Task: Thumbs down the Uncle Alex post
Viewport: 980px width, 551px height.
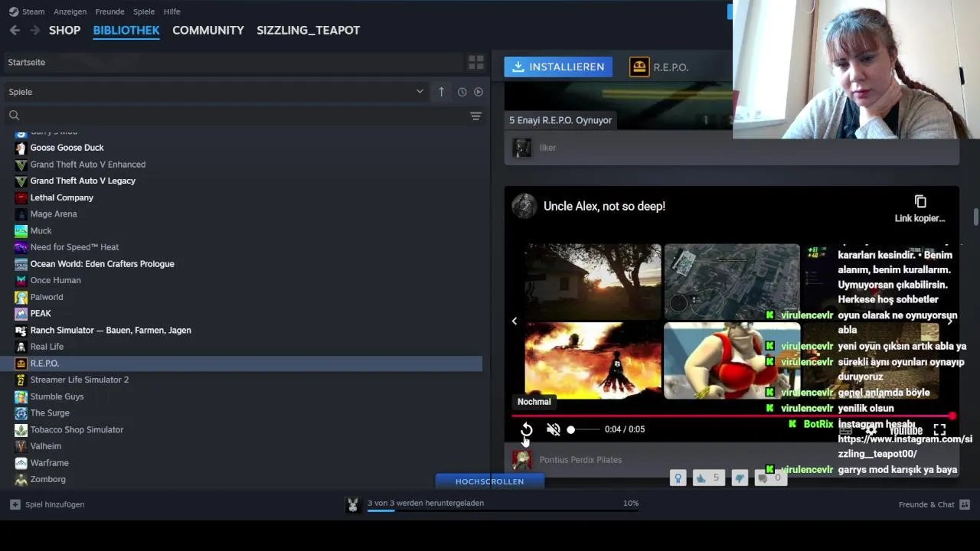Action: tap(740, 478)
